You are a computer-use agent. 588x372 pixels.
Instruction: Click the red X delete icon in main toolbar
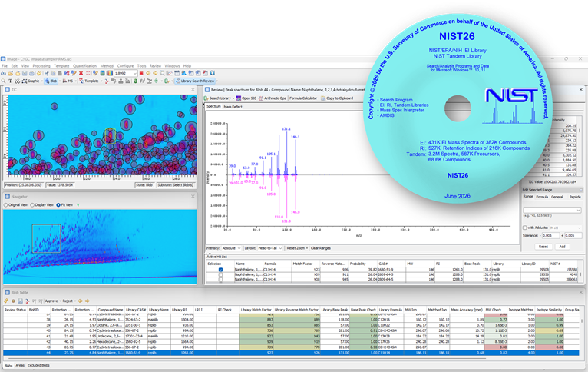[81, 73]
